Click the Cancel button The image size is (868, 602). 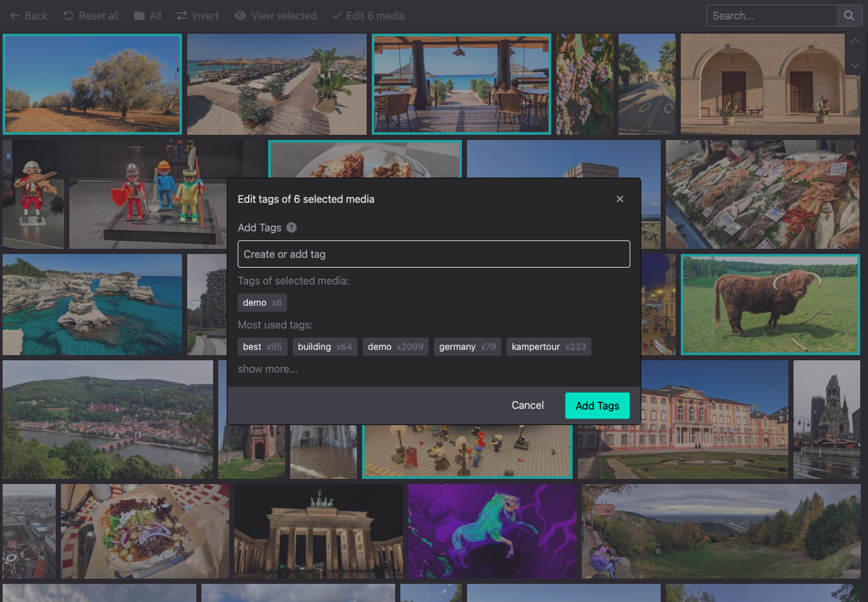pos(528,405)
